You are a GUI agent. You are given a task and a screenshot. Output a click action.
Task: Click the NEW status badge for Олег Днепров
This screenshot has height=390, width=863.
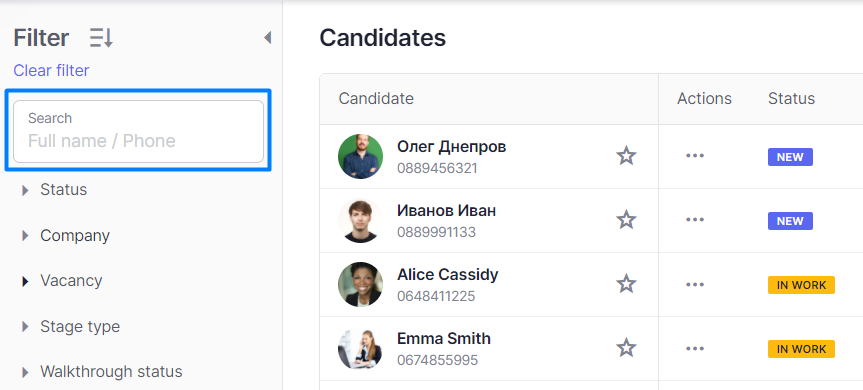point(790,157)
